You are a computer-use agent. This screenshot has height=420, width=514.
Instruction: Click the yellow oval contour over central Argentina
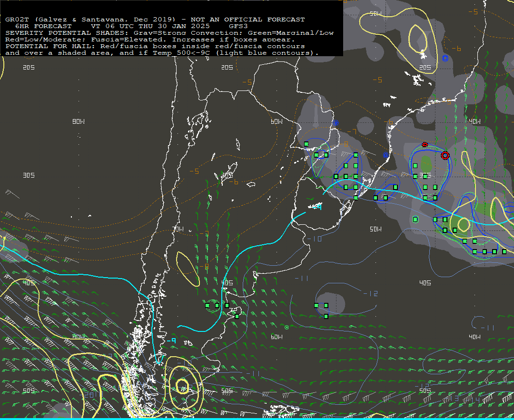click(188, 269)
